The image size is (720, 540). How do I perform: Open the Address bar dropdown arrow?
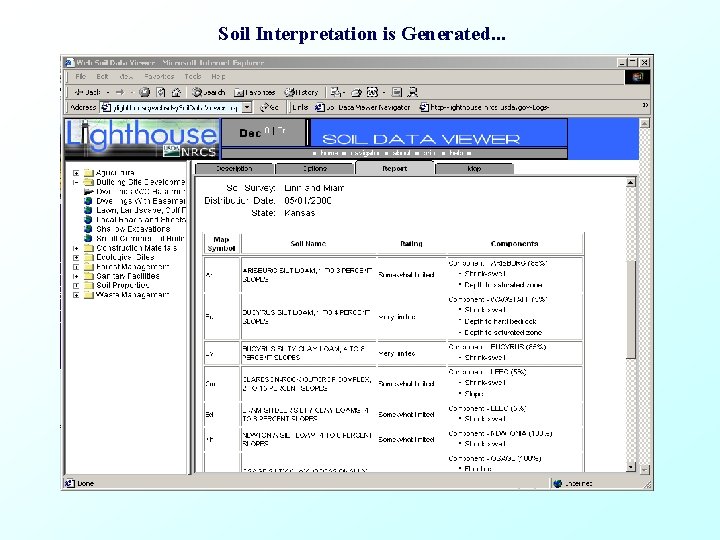pos(247,107)
